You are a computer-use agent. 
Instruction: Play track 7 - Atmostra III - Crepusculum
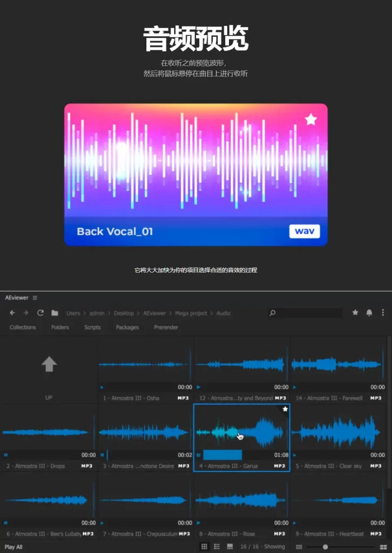(x=102, y=523)
